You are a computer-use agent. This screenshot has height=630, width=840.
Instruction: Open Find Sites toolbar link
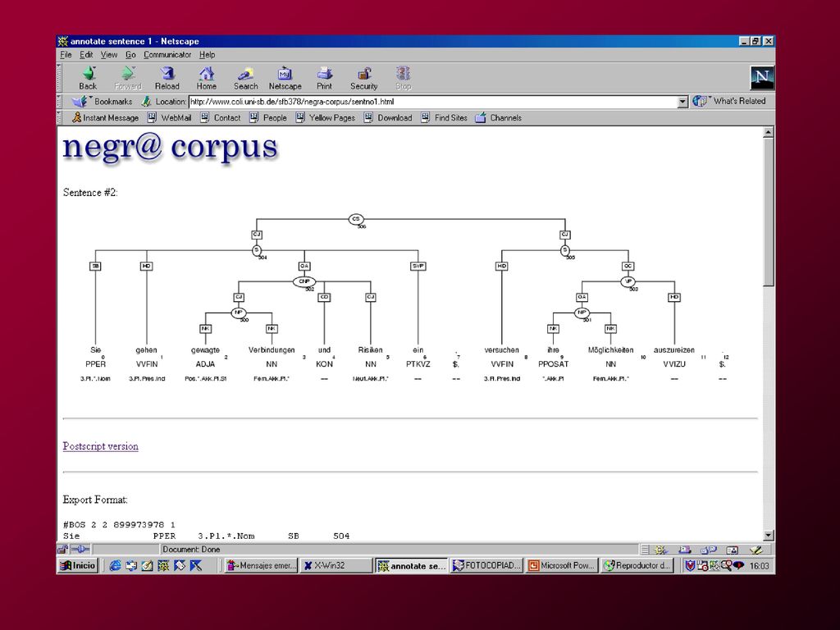coord(444,118)
